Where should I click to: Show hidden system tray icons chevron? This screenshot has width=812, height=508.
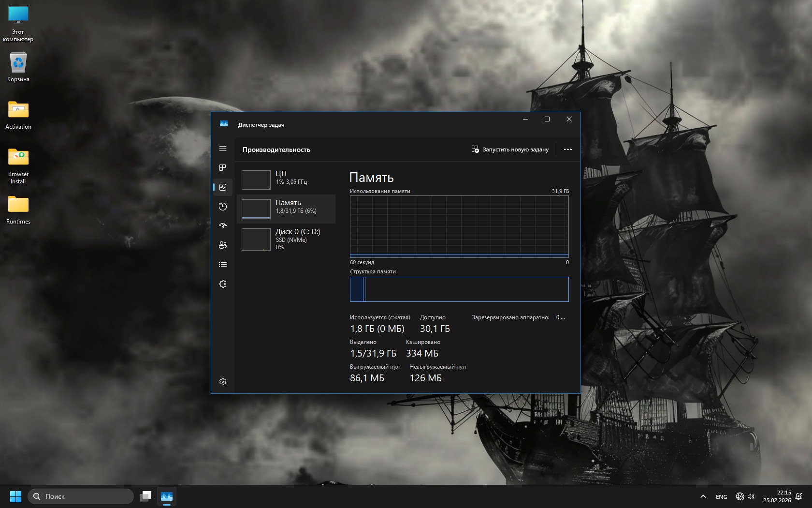pyautogui.click(x=703, y=496)
